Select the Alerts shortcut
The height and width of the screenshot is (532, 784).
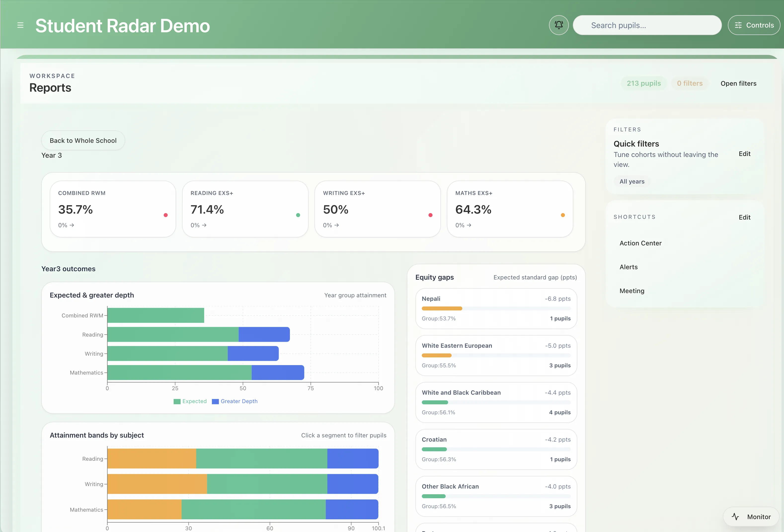628,267
